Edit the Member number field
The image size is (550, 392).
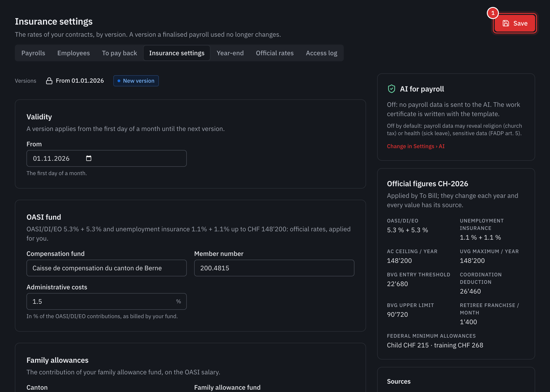[274, 268]
